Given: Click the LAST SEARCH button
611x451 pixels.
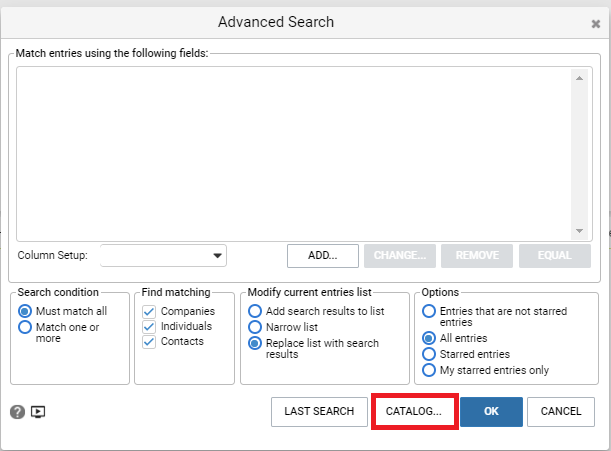Looking at the screenshot, I should point(319,412).
